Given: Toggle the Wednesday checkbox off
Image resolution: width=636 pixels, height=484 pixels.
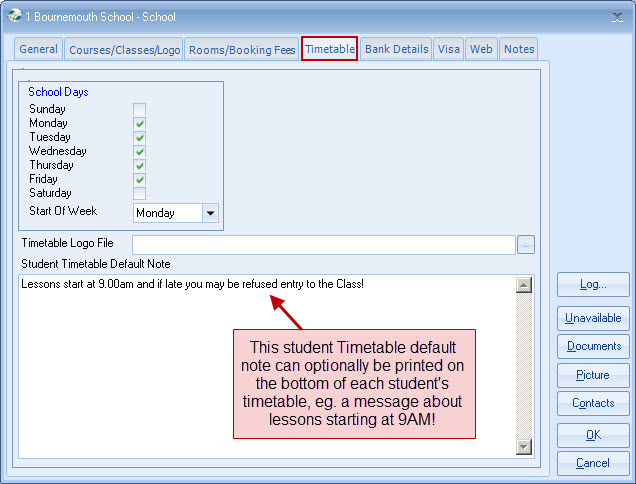Looking at the screenshot, I should 140,151.
